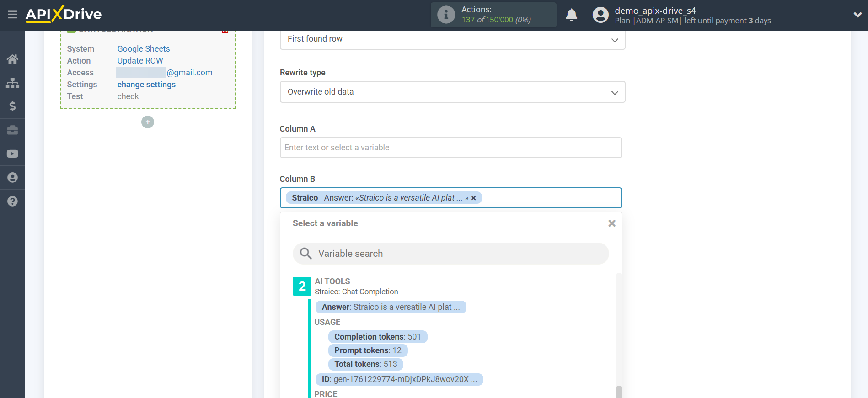
Task: Click the Variable search field
Action: coord(450,254)
